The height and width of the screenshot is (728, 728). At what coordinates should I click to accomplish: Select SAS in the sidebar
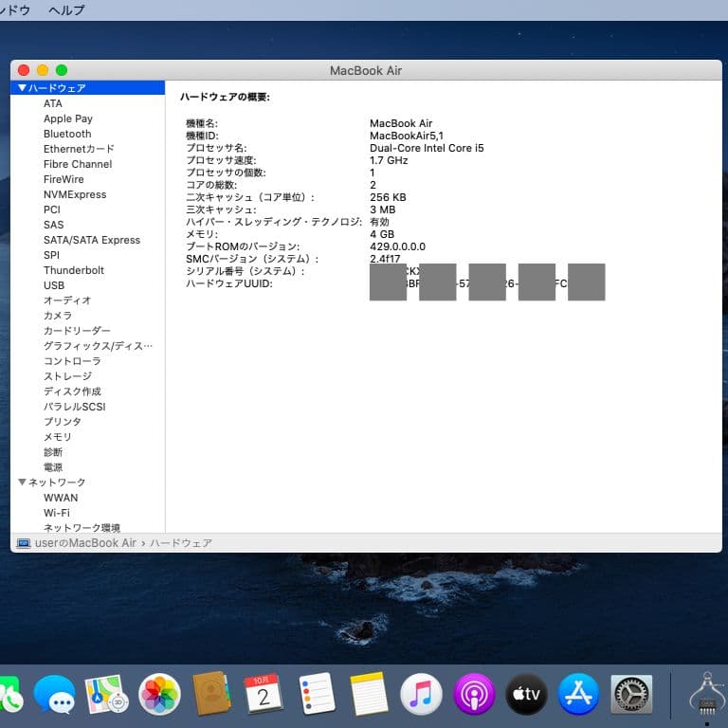tap(53, 225)
